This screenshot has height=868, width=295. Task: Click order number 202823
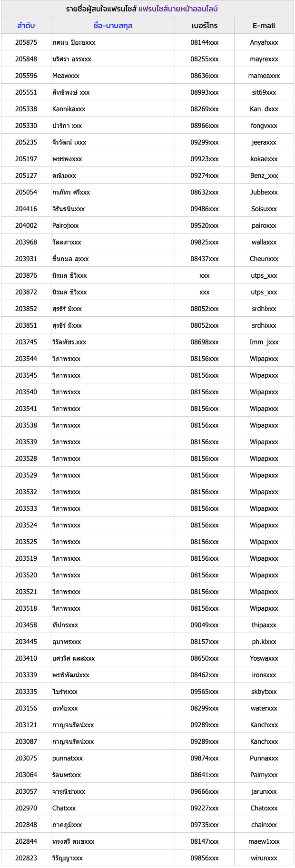[x=26, y=858]
